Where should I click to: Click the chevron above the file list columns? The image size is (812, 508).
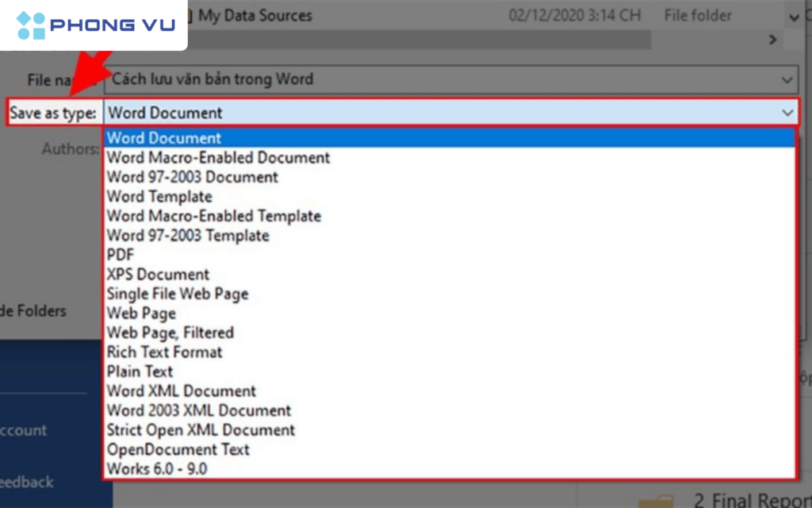tap(773, 39)
